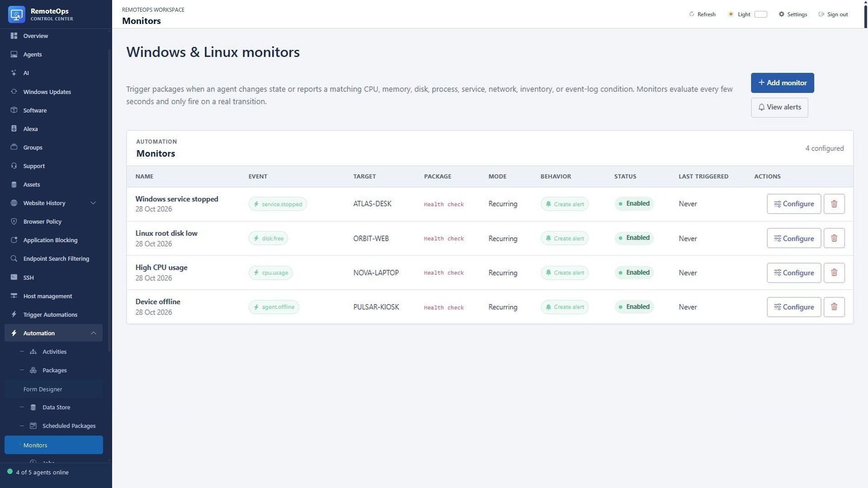The width and height of the screenshot is (868, 488).
Task: Open Software in sidebar
Action: [x=53, y=110]
